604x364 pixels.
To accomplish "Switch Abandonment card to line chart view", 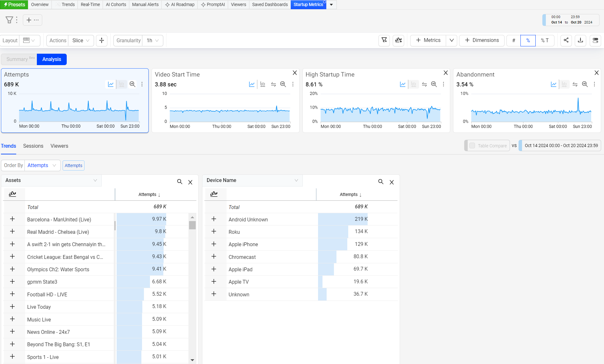I will 553,84.
